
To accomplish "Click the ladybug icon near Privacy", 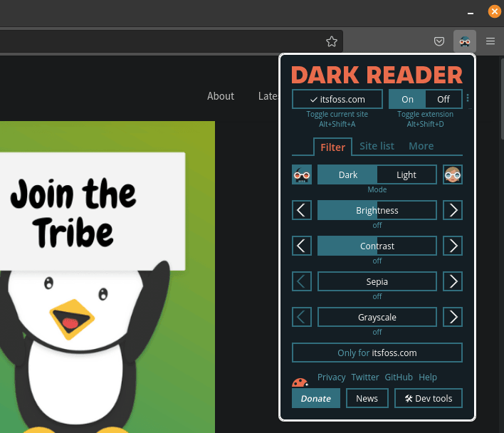I will (300, 381).
